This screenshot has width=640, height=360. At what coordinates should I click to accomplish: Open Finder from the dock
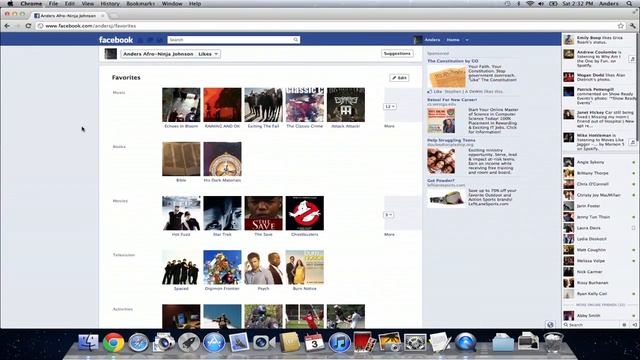point(88,342)
